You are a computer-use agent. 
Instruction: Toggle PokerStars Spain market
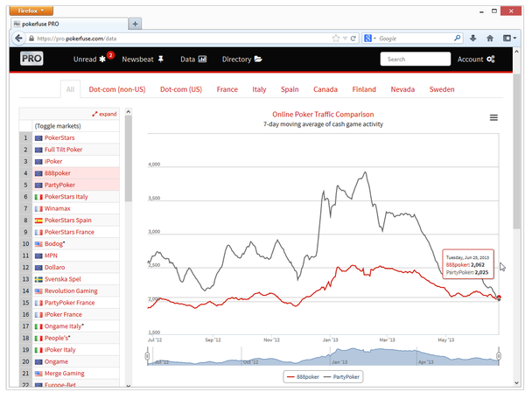coord(69,220)
